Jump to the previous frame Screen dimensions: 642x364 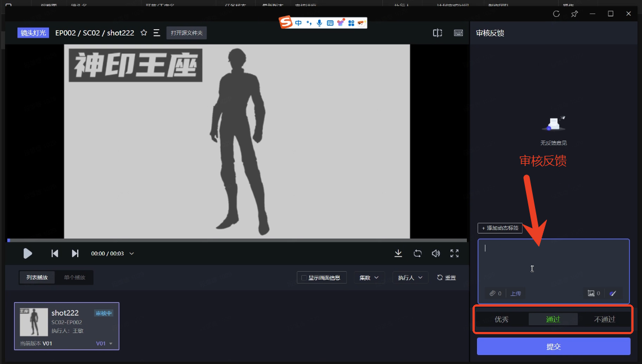click(x=55, y=254)
